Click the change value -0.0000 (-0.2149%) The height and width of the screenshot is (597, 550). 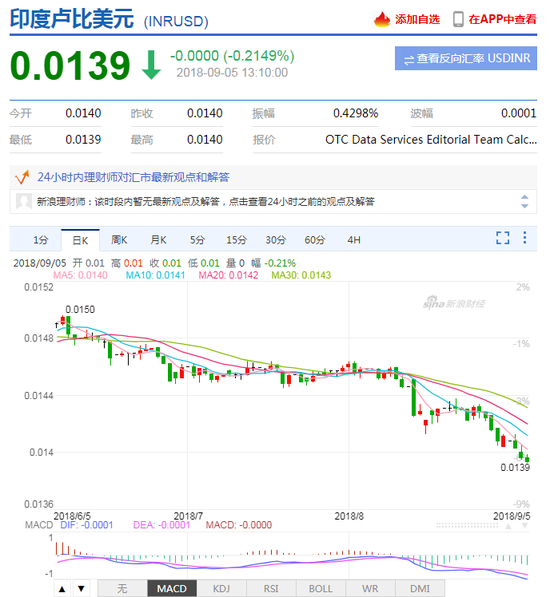pyautogui.click(x=232, y=56)
